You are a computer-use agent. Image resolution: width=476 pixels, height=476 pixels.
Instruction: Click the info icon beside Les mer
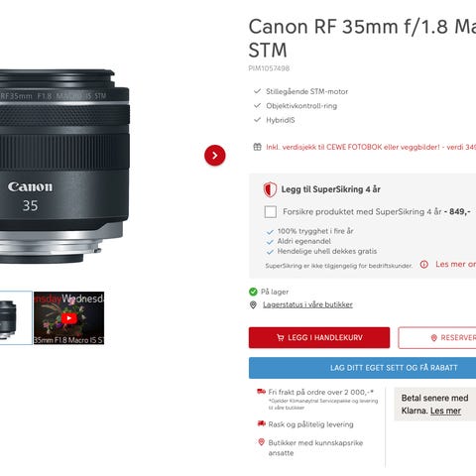pos(424,264)
